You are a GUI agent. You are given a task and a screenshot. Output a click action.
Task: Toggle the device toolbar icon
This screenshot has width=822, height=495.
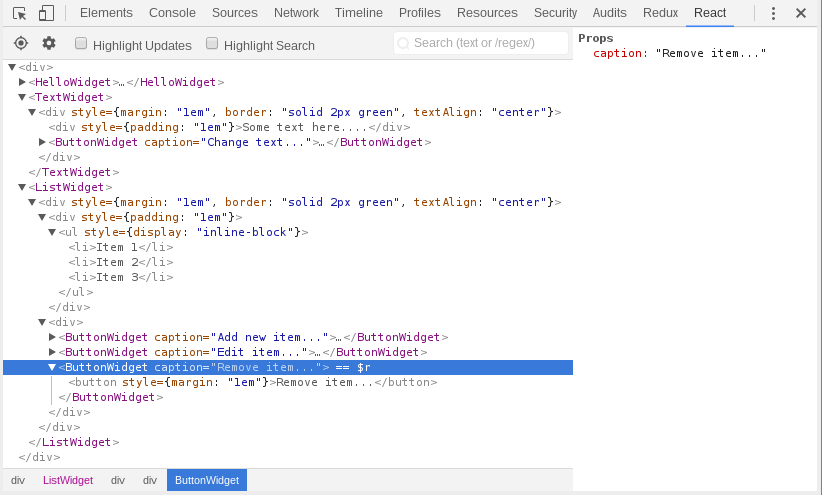(x=46, y=13)
